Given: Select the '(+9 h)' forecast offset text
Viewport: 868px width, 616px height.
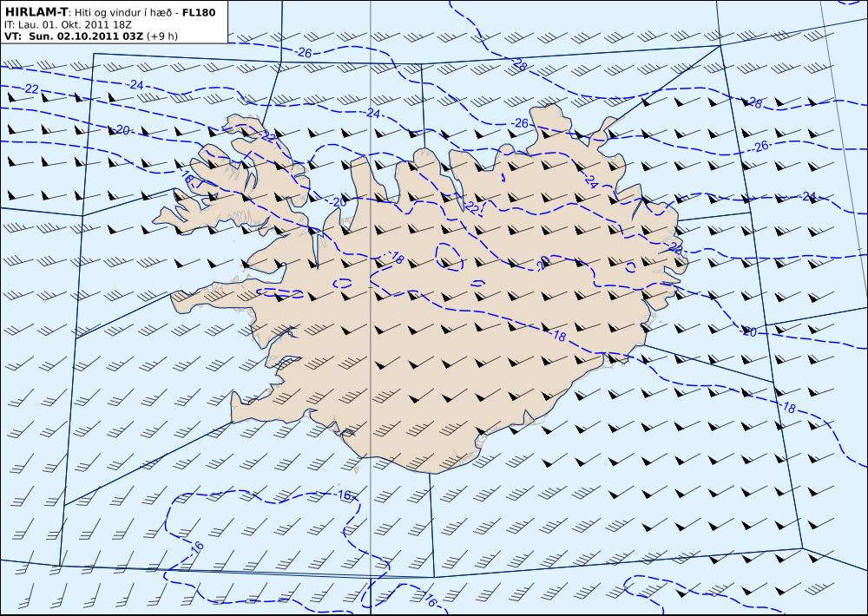Looking at the screenshot, I should (x=162, y=36).
